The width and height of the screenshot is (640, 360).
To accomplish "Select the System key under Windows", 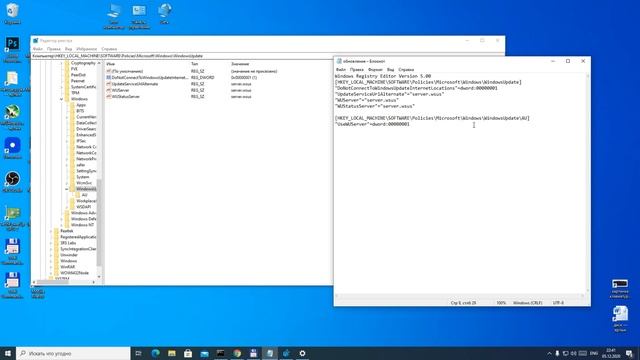I will point(82,177).
